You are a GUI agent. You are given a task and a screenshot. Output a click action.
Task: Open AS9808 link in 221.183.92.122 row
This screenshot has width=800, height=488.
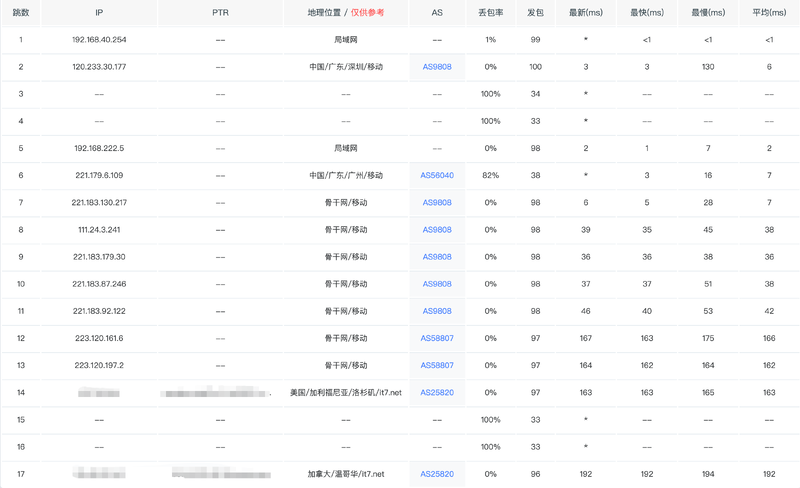click(x=437, y=311)
